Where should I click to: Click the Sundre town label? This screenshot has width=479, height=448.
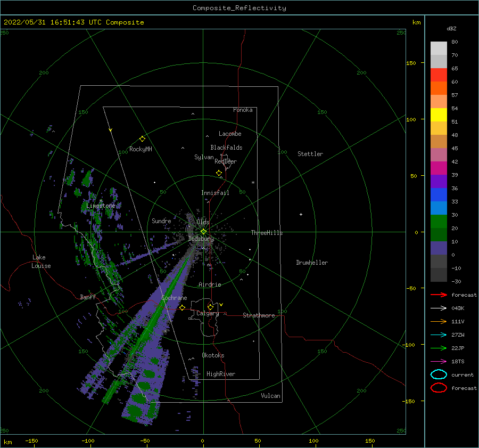click(161, 221)
